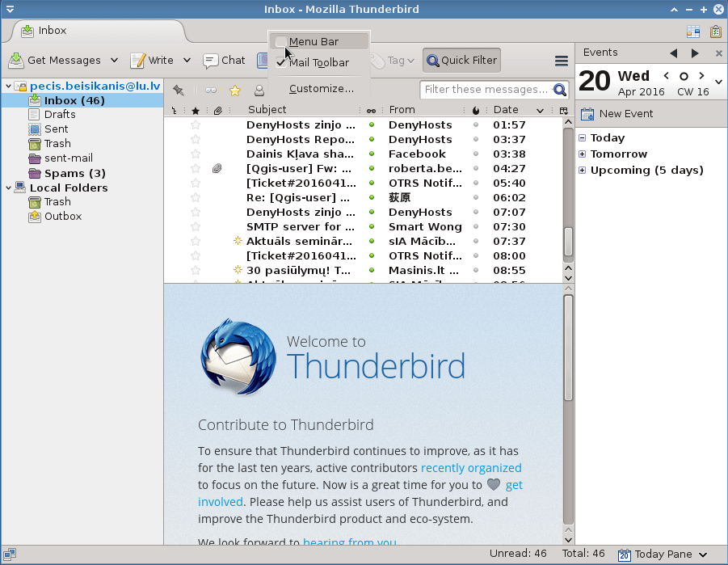
Task: Toggle the starred messages filter
Action: coord(235,91)
